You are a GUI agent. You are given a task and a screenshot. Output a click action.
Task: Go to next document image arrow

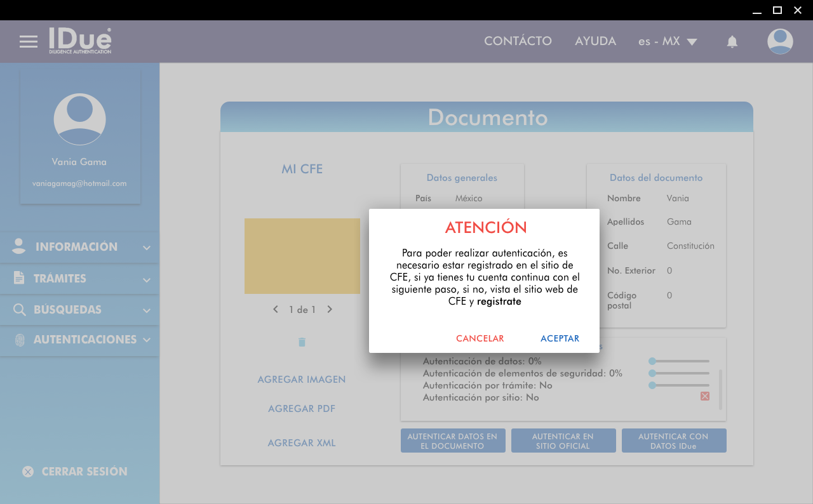(x=330, y=310)
